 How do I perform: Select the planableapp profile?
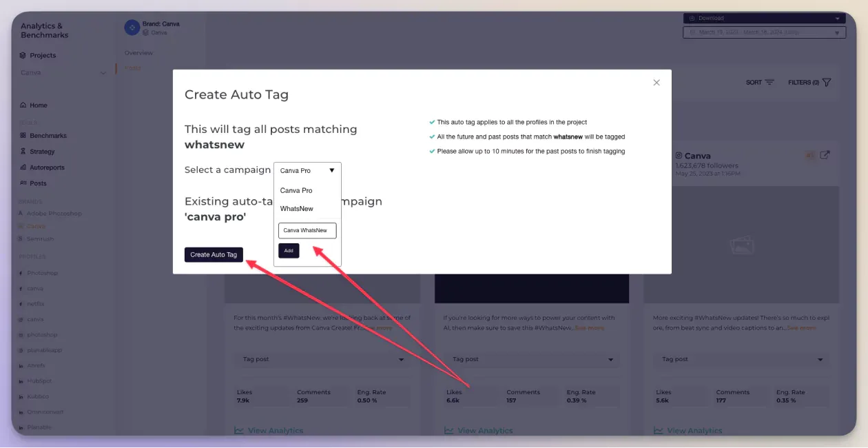41,350
